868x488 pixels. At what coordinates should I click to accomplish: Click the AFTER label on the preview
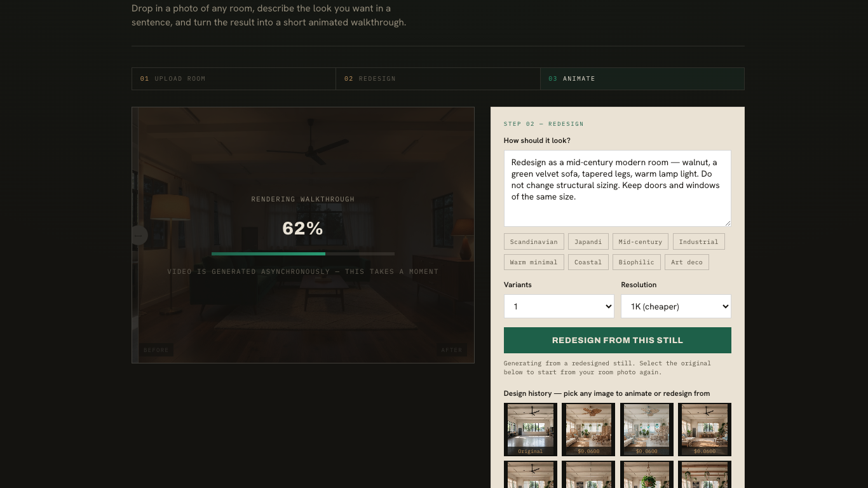(x=452, y=350)
